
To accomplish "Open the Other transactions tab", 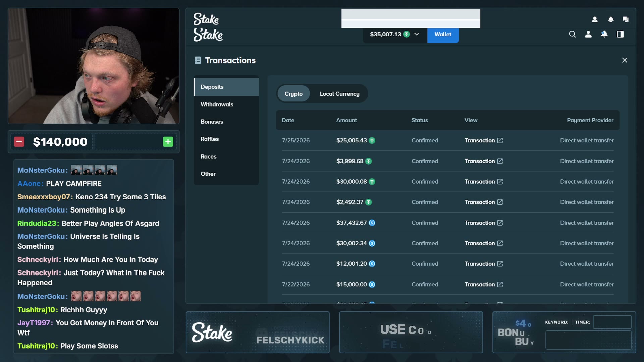I will (x=226, y=174).
